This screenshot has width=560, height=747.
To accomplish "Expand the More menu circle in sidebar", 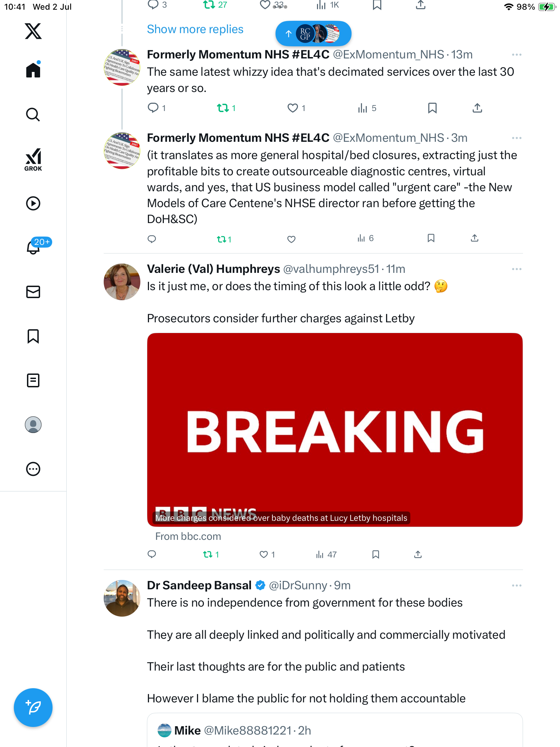I will coord(33,469).
